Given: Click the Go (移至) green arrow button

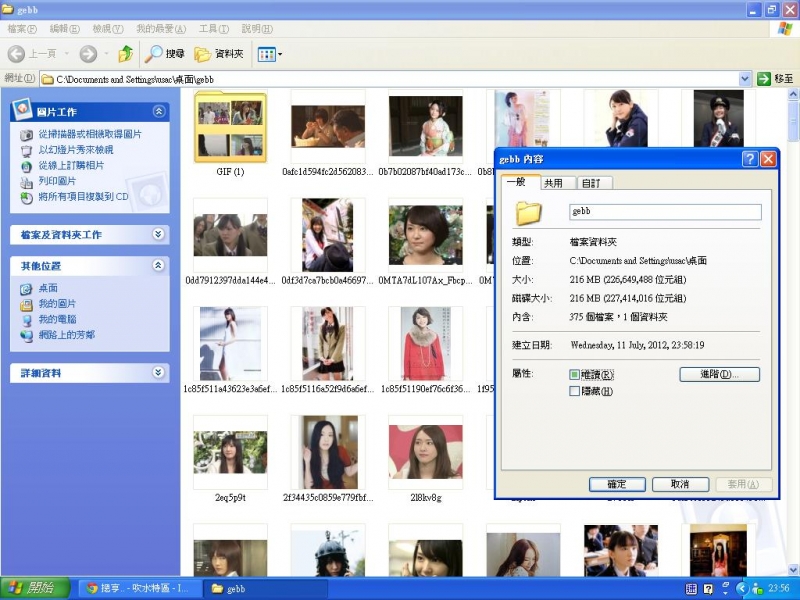Looking at the screenshot, I should pyautogui.click(x=775, y=79).
